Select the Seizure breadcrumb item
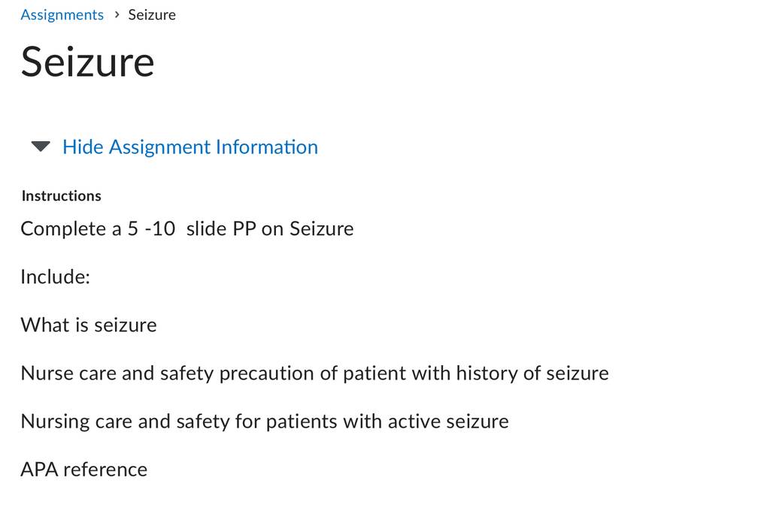Screen dimensions: 770x532 click(152, 15)
